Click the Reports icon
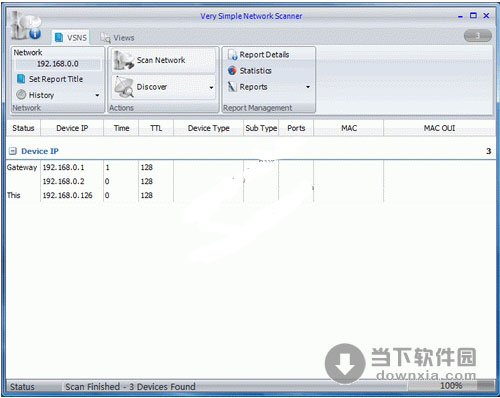Screen dimensions: 500x398 coord(232,87)
